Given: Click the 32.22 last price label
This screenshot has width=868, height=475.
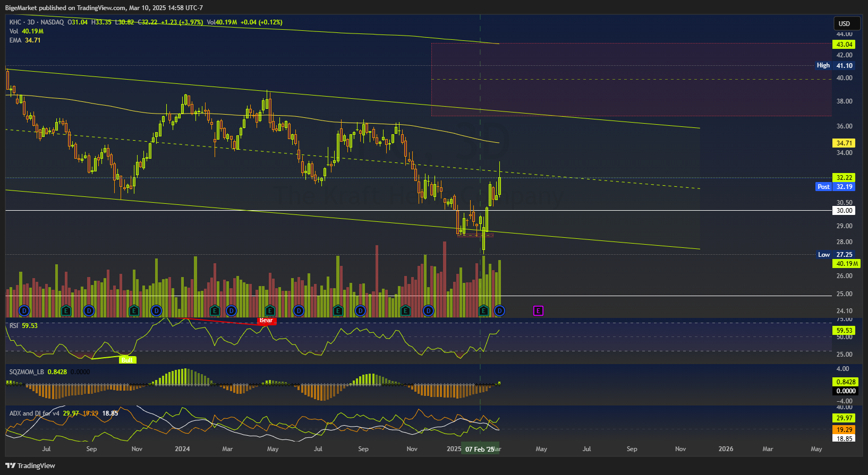Looking at the screenshot, I should click(844, 178).
